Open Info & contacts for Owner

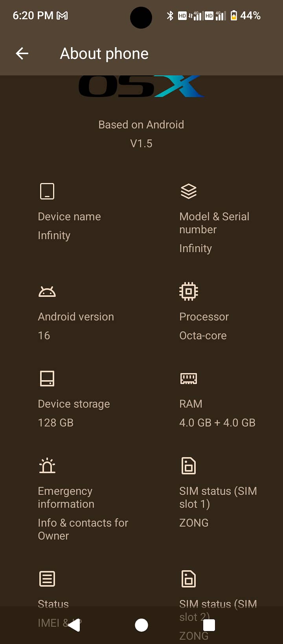click(x=83, y=529)
